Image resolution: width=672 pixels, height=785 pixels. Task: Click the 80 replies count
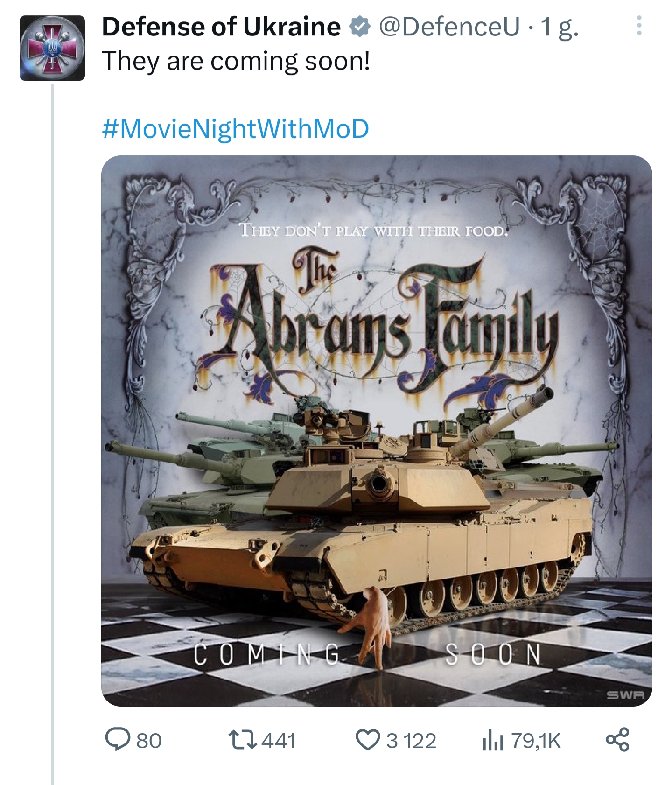click(149, 741)
